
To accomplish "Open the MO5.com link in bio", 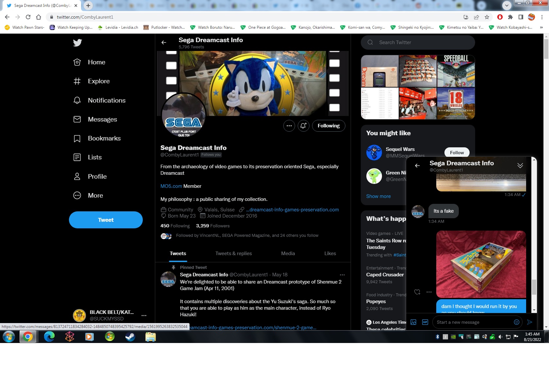I will [171, 186].
